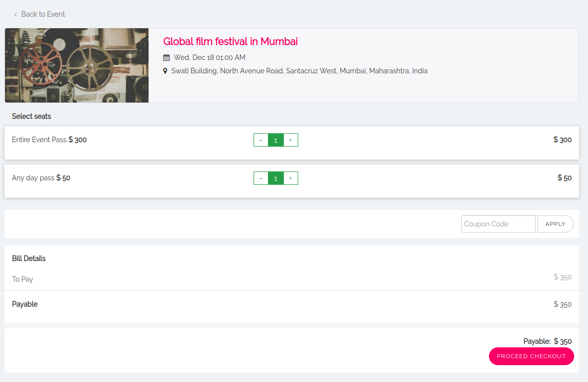Image resolution: width=588 pixels, height=382 pixels.
Task: Increase Entire Event Pass seat count
Action: pos(290,140)
